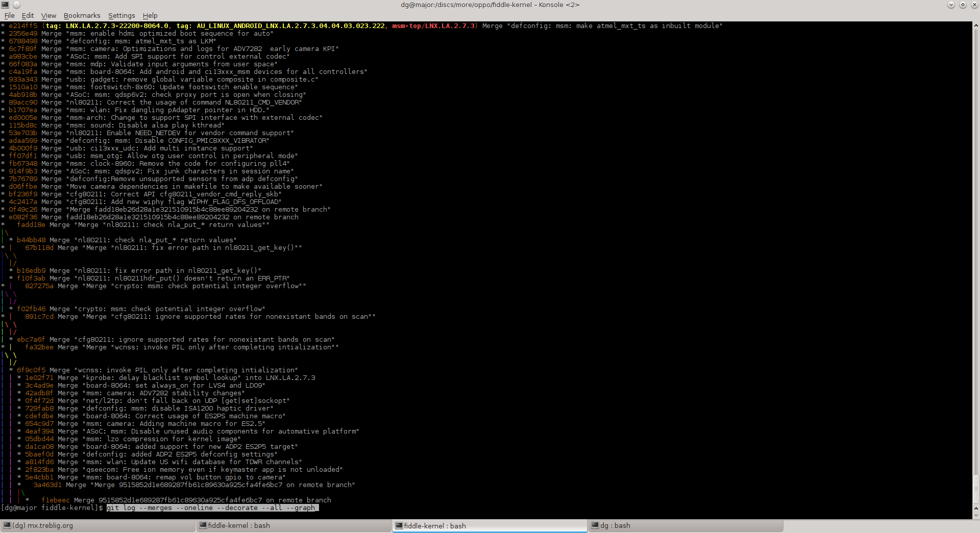Click commit hash 1e02f71
This screenshot has width=980, height=533.
click(x=39, y=377)
